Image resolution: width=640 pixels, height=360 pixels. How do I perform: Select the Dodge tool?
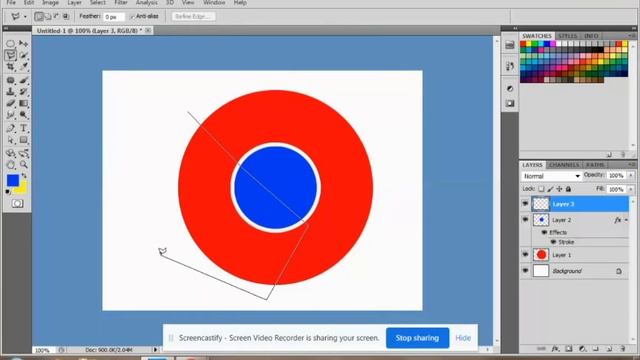(24, 115)
